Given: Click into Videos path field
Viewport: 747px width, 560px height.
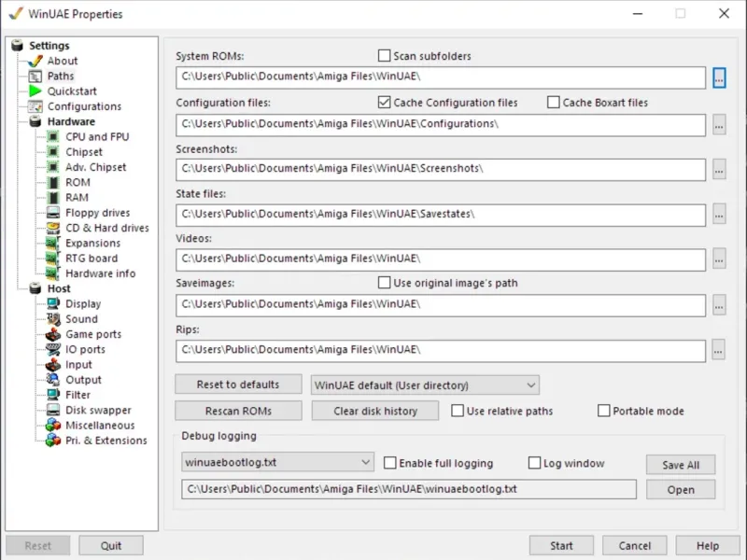Looking at the screenshot, I should (441, 260).
